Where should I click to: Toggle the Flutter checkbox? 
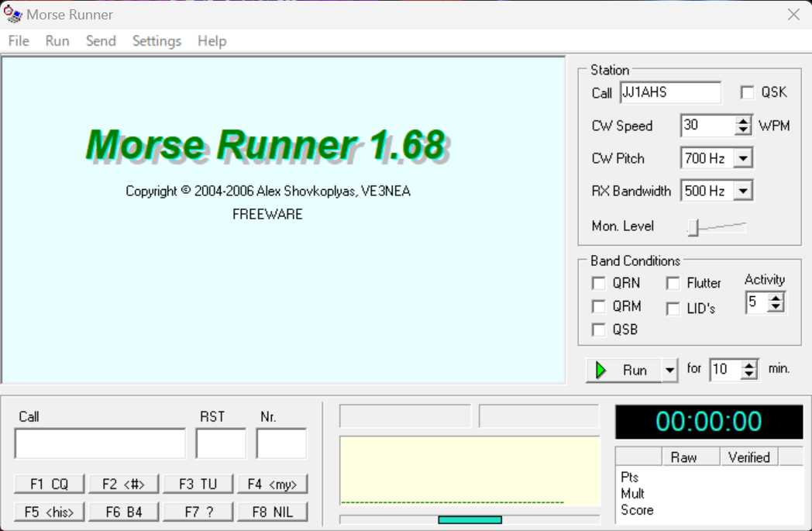673,284
